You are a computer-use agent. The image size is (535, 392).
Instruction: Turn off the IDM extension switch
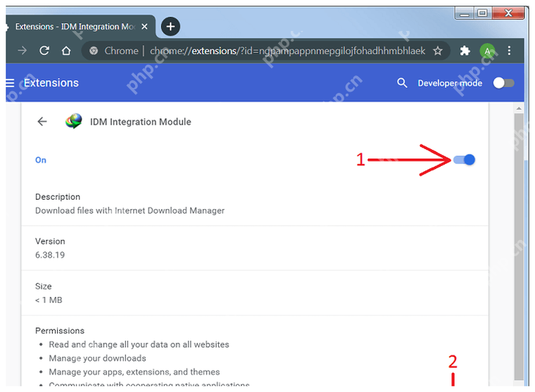click(465, 160)
